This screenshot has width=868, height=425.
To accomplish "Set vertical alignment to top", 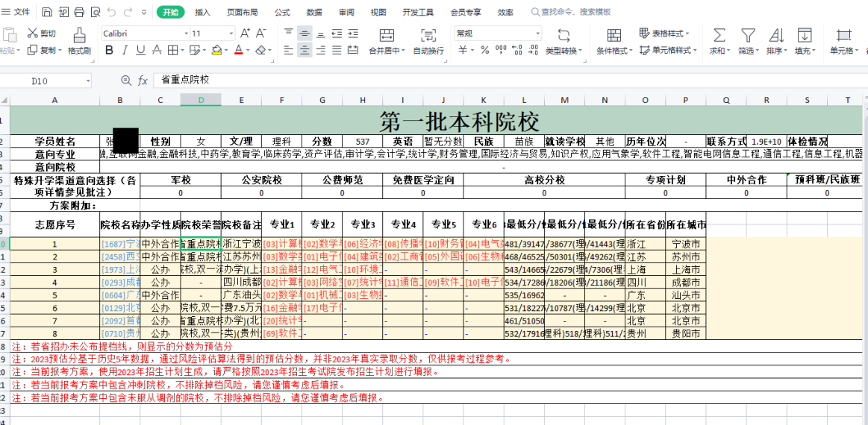I will pos(288,34).
